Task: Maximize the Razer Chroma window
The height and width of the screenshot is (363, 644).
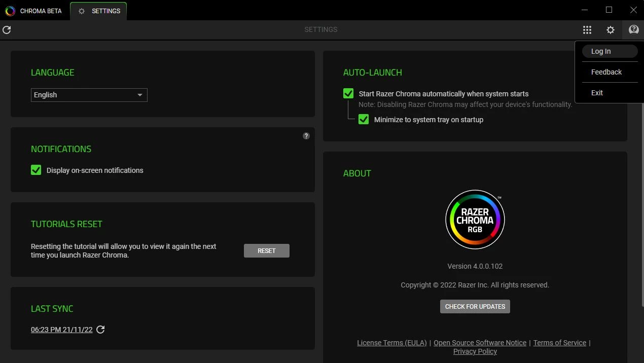Action: (x=609, y=10)
